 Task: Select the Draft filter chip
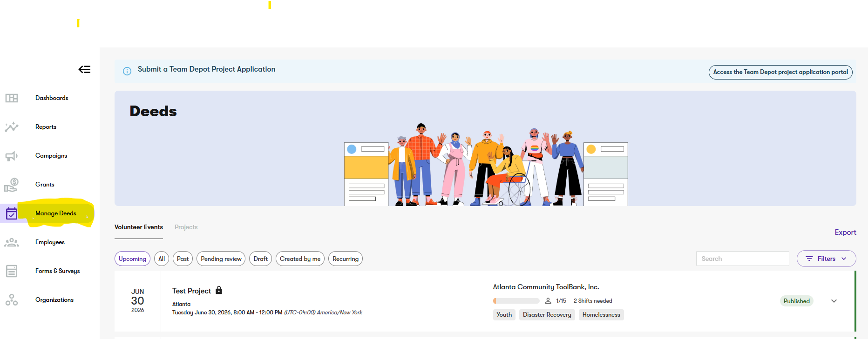pyautogui.click(x=261, y=259)
